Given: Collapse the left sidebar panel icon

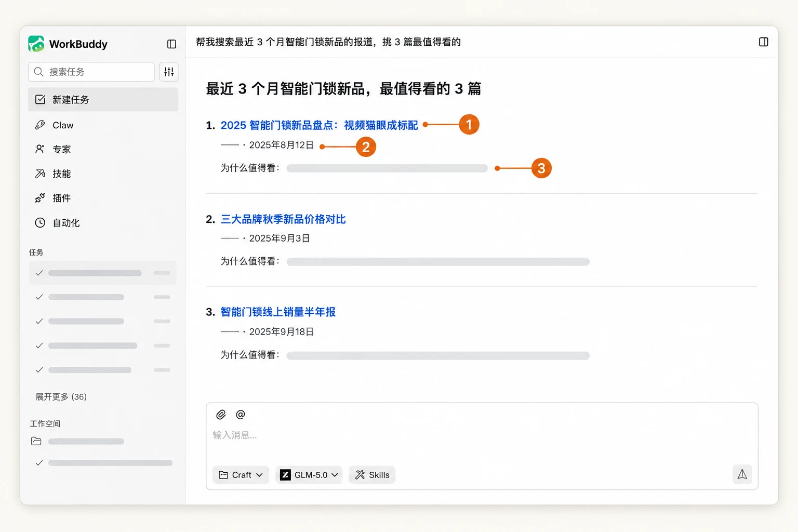Looking at the screenshot, I should (x=171, y=44).
